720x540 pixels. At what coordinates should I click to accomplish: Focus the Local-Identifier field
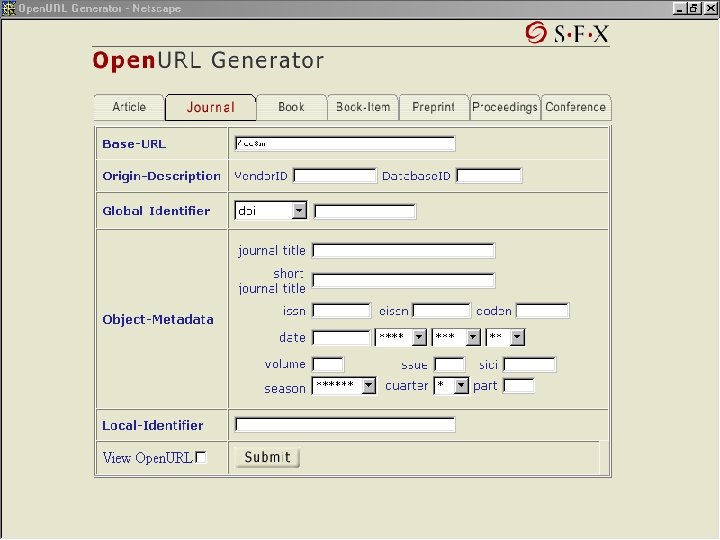[x=345, y=425]
